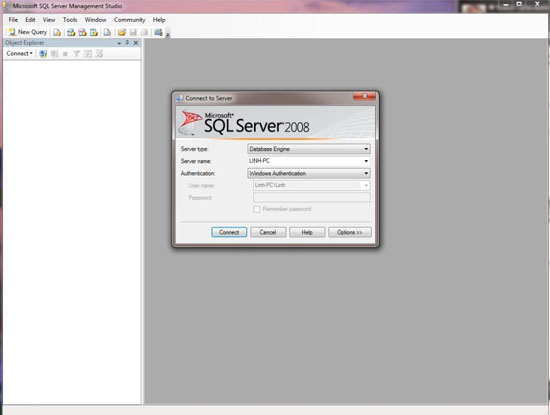Click the grayed icon right of Save
The height and width of the screenshot is (415, 550).
(x=144, y=33)
